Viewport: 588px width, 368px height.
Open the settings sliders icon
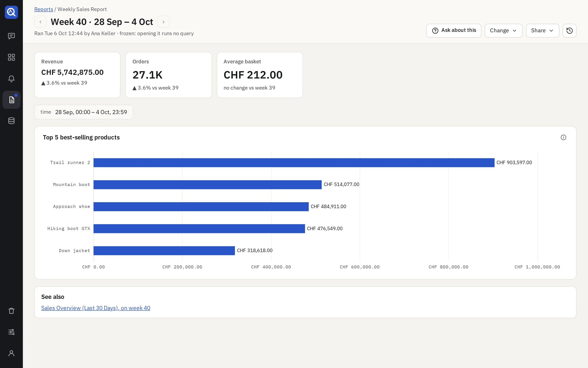pyautogui.click(x=11, y=332)
